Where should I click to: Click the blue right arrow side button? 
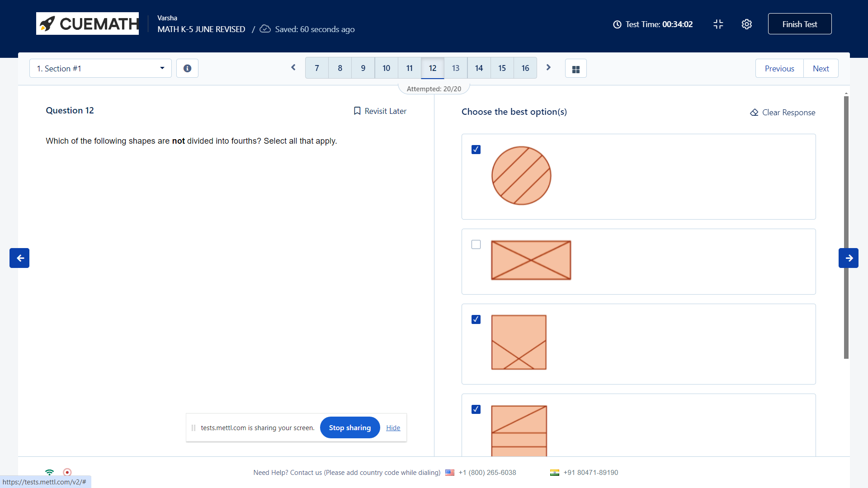[849, 258]
